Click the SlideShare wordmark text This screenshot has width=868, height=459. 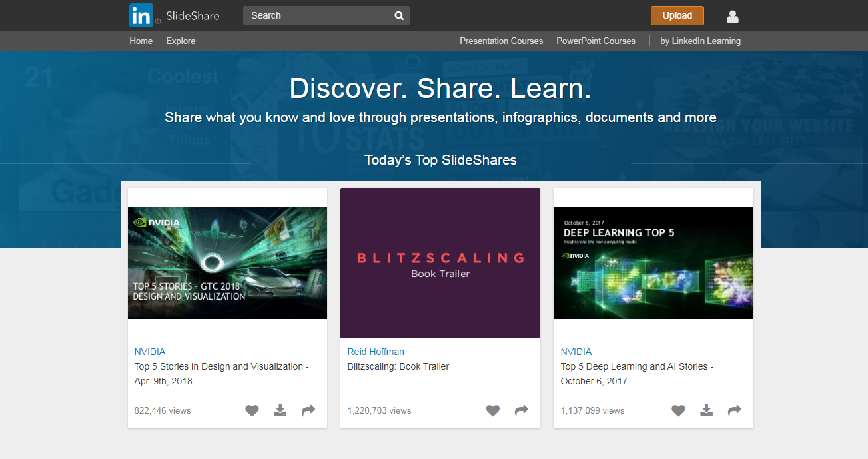click(x=193, y=16)
